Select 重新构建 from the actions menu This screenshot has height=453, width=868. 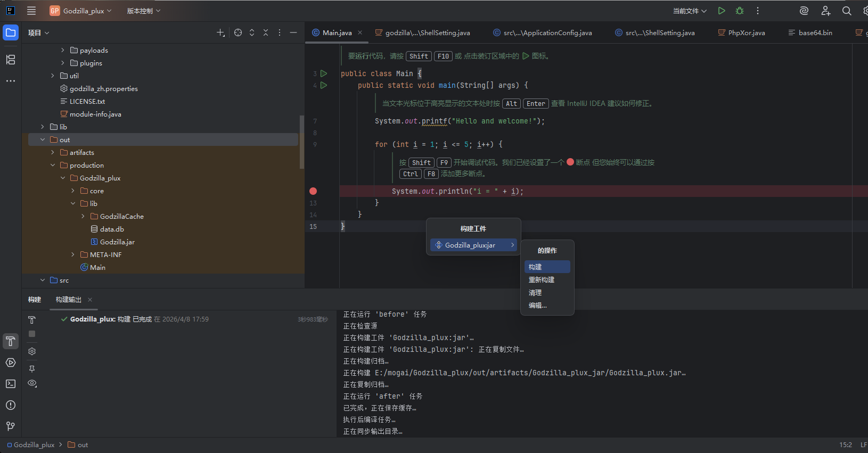coord(542,280)
